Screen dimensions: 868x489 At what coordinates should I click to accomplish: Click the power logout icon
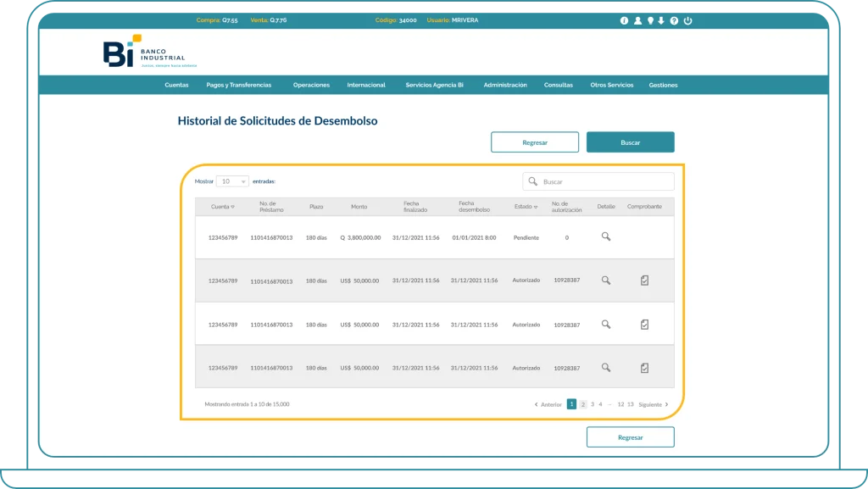pyautogui.click(x=687, y=20)
